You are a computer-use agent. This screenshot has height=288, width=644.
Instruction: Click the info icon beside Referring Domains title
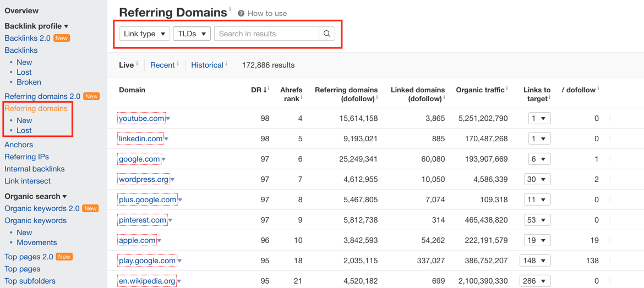pos(230,9)
